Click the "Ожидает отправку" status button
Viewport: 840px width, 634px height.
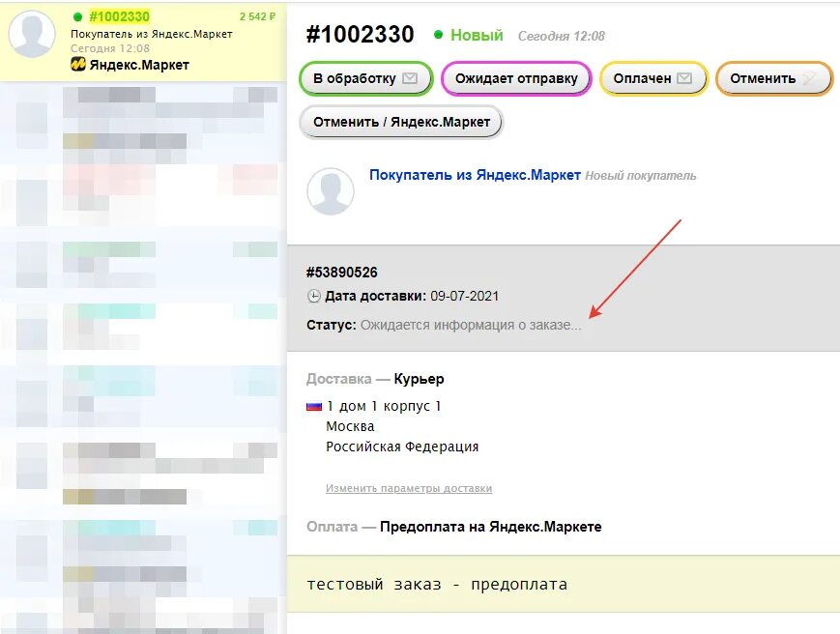(x=516, y=78)
